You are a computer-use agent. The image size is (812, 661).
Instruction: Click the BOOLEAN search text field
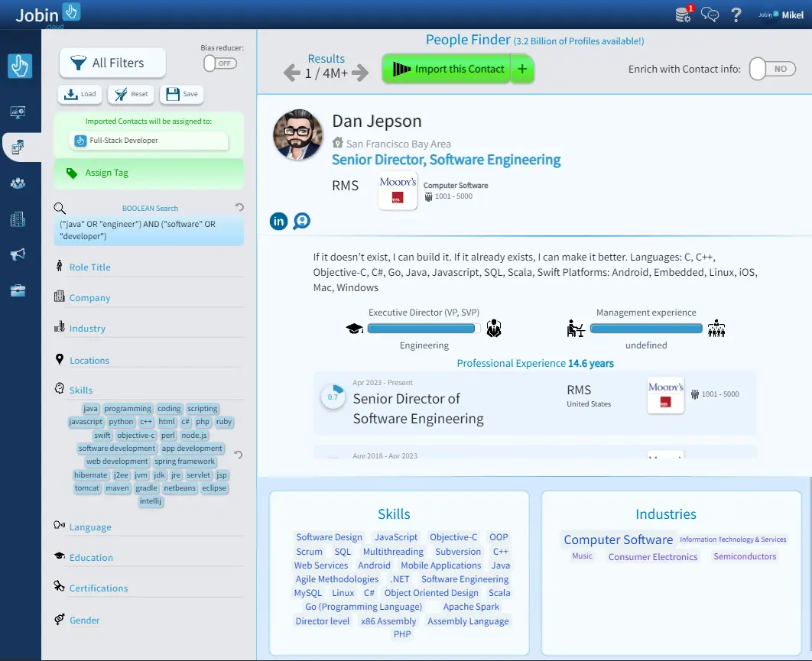(x=149, y=231)
